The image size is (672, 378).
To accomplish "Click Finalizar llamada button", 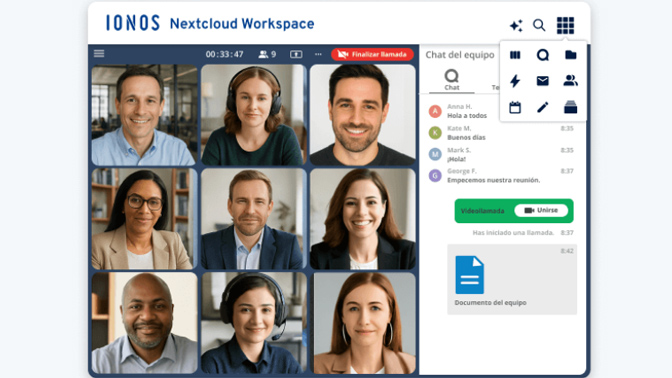I will pyautogui.click(x=372, y=54).
